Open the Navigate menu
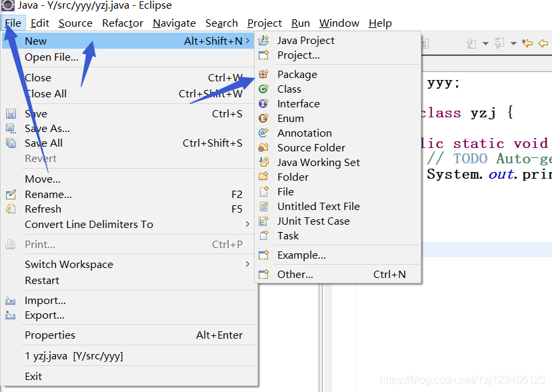This screenshot has height=392, width=552. 174,23
